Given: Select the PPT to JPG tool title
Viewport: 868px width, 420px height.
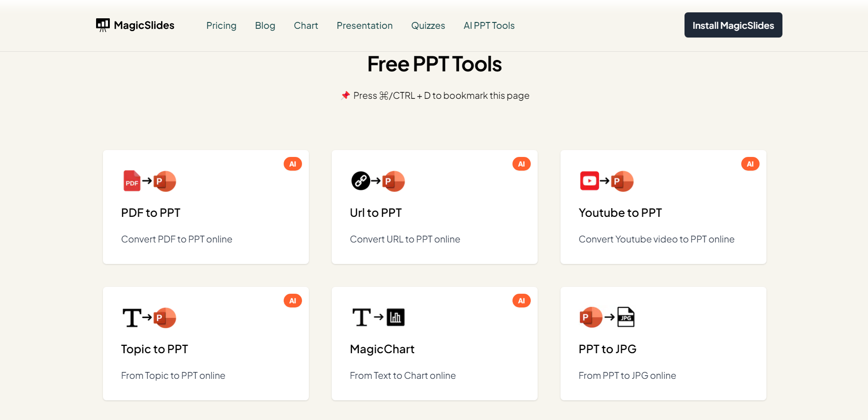Looking at the screenshot, I should coord(607,349).
